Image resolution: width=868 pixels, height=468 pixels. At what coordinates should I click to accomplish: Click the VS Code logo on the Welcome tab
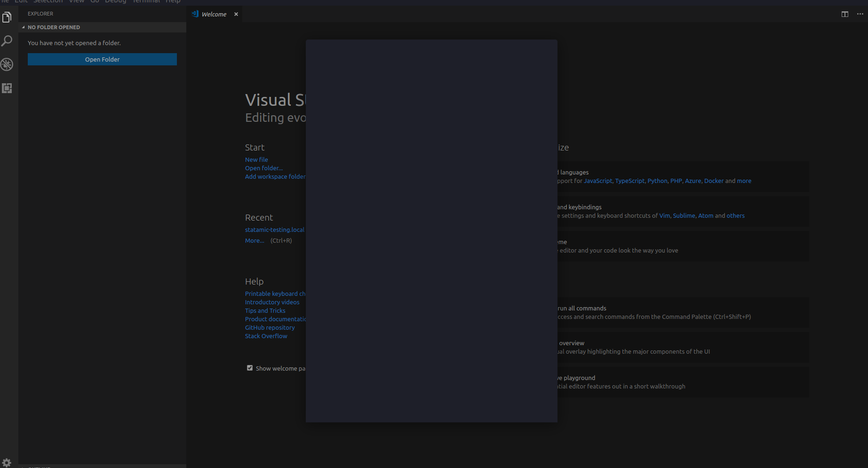tap(194, 14)
